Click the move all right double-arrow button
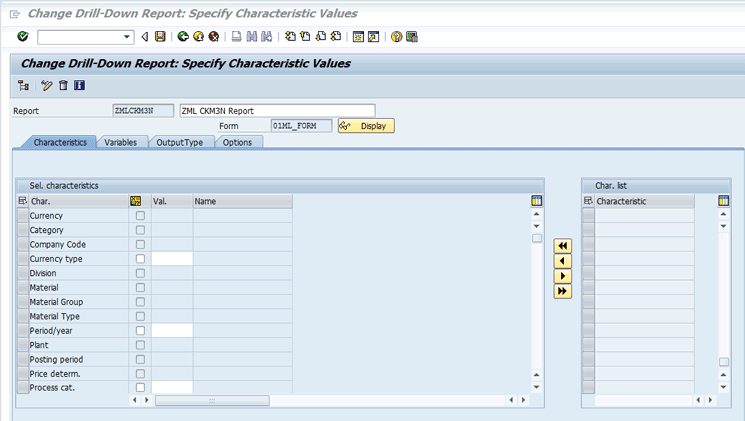This screenshot has height=421, width=745. click(563, 291)
